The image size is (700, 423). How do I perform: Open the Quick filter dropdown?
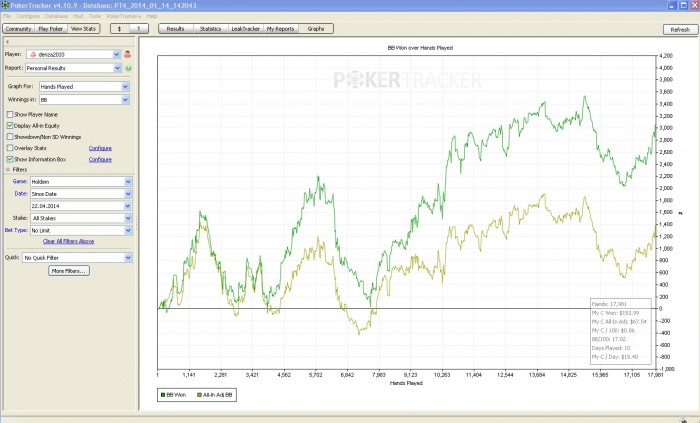77,258
